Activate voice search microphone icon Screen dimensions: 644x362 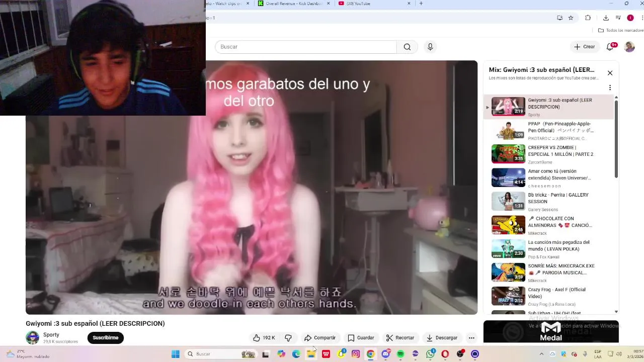[x=430, y=47]
